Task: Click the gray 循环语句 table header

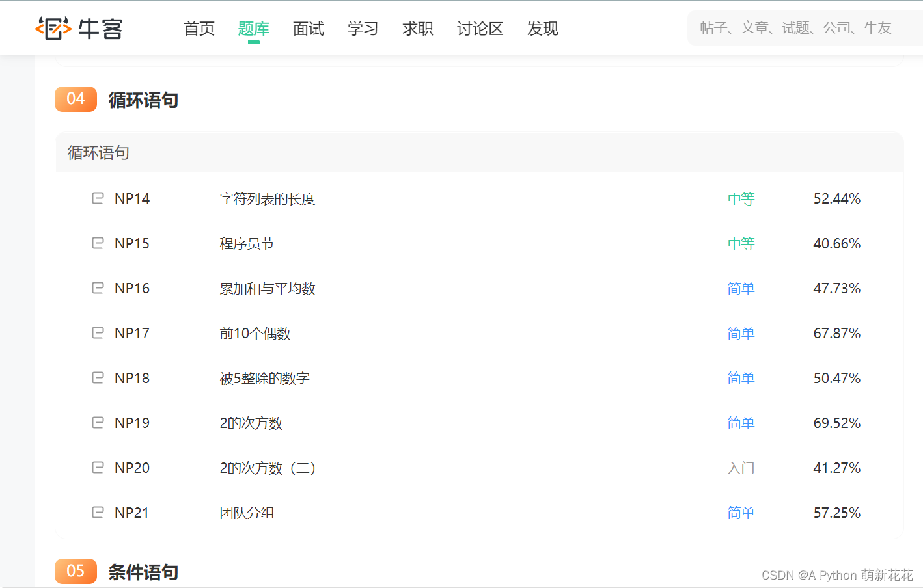Action: [480, 152]
